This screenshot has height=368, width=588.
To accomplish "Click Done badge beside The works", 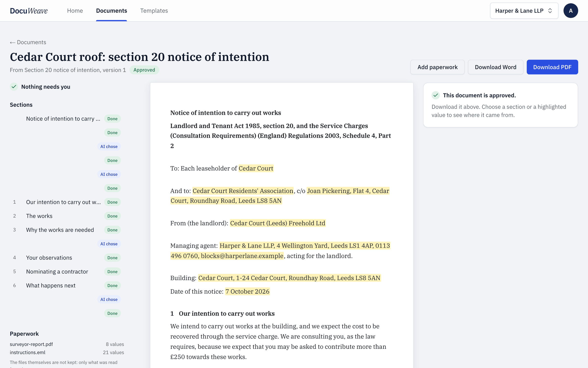I will click(112, 216).
